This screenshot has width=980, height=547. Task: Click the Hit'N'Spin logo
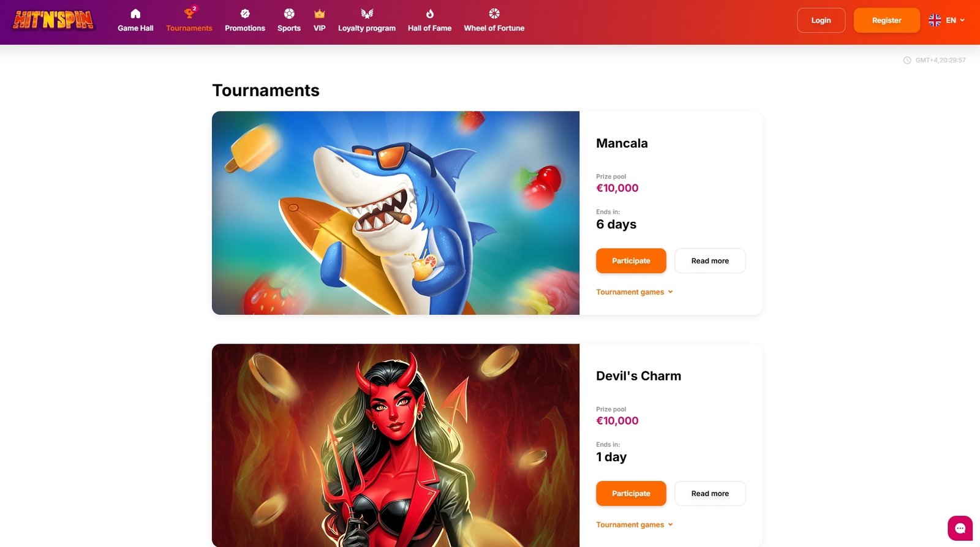[54, 20]
